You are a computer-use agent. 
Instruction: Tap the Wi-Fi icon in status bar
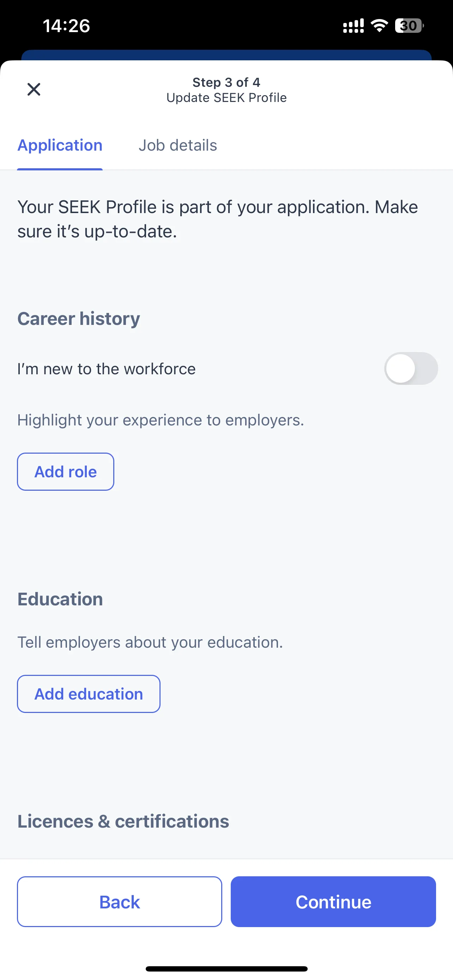coord(379,25)
